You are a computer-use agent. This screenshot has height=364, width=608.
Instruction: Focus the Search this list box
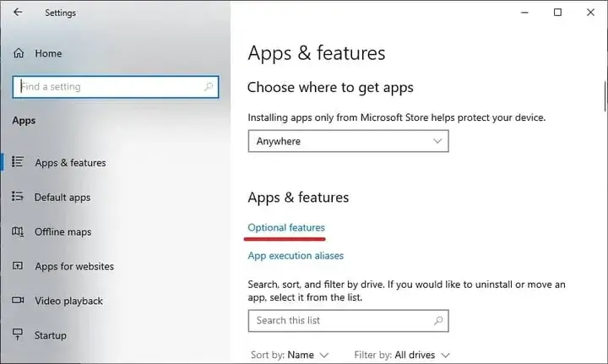coord(348,321)
